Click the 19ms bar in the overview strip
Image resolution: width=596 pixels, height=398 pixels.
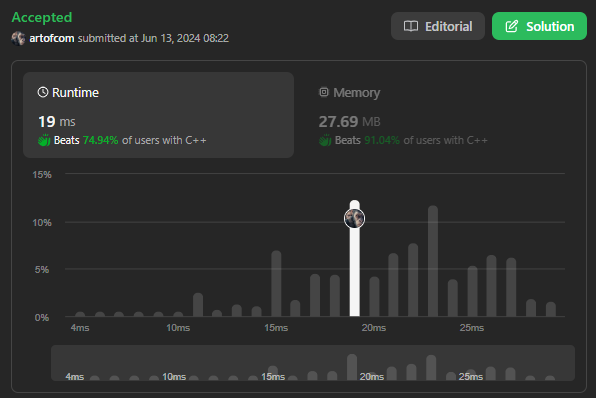(352, 367)
